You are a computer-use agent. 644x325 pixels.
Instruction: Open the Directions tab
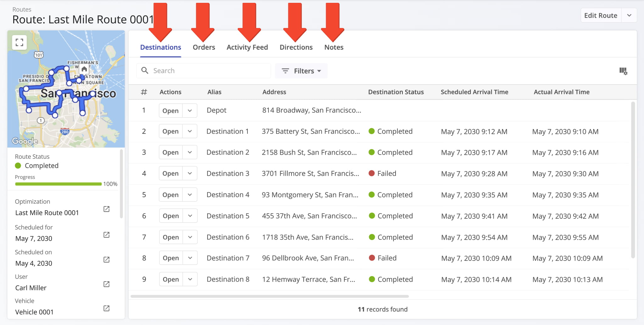296,47
